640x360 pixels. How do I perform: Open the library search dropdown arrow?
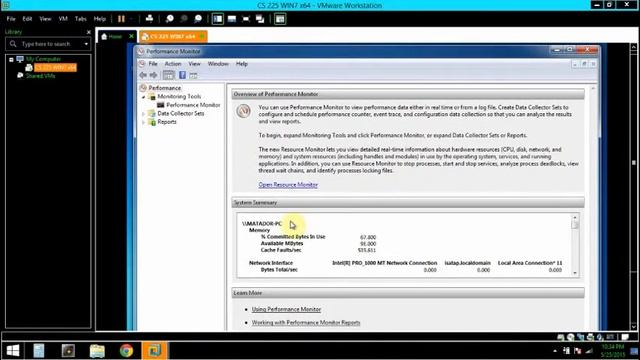[86, 44]
